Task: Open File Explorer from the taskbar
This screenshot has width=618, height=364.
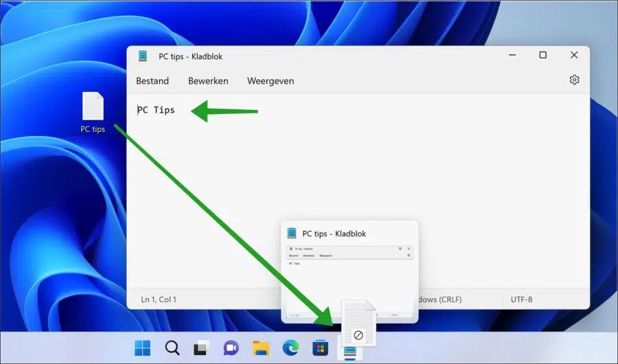Action: [261, 348]
